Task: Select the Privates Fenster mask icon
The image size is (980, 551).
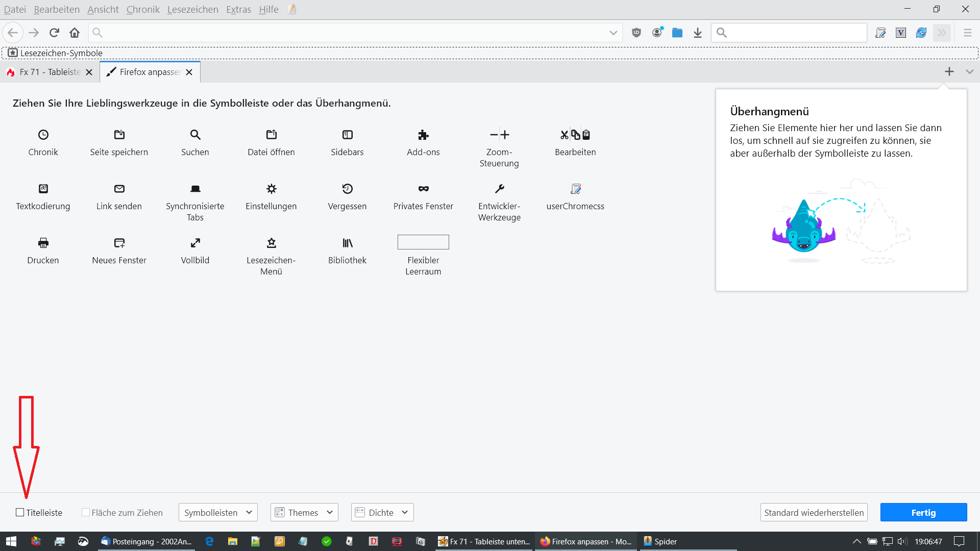Action: click(x=423, y=189)
